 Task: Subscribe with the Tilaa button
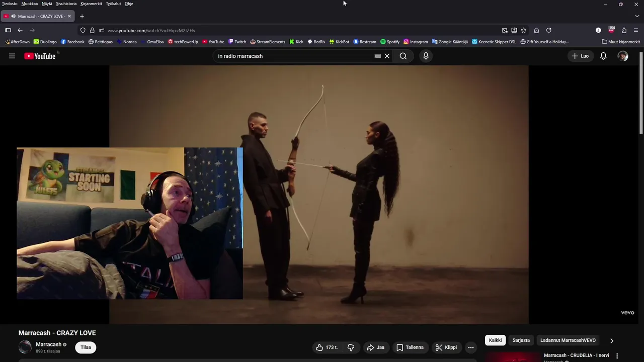(86, 347)
